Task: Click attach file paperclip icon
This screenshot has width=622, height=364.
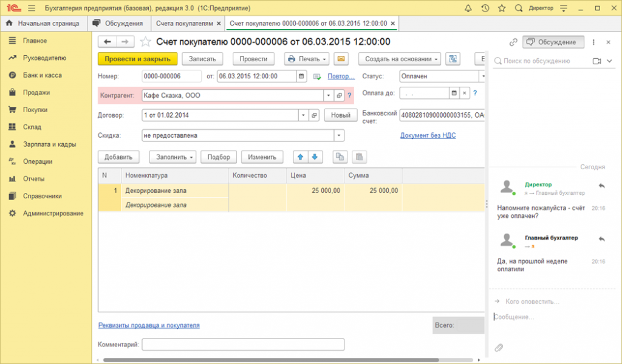Action: click(x=499, y=348)
